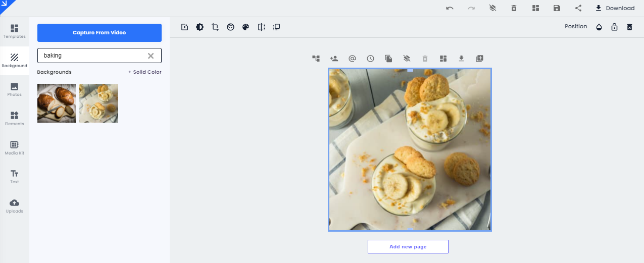Click the redo arrow in top bar
The image size is (644, 263).
click(x=471, y=8)
